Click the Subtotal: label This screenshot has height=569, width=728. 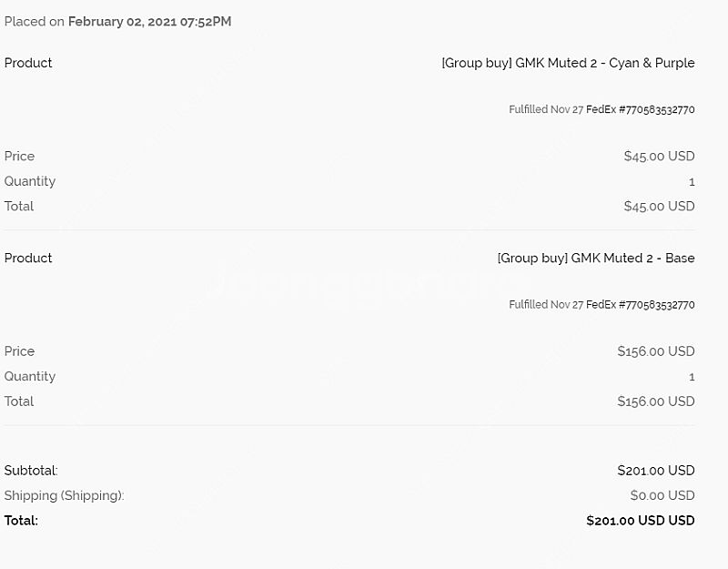pos(31,471)
